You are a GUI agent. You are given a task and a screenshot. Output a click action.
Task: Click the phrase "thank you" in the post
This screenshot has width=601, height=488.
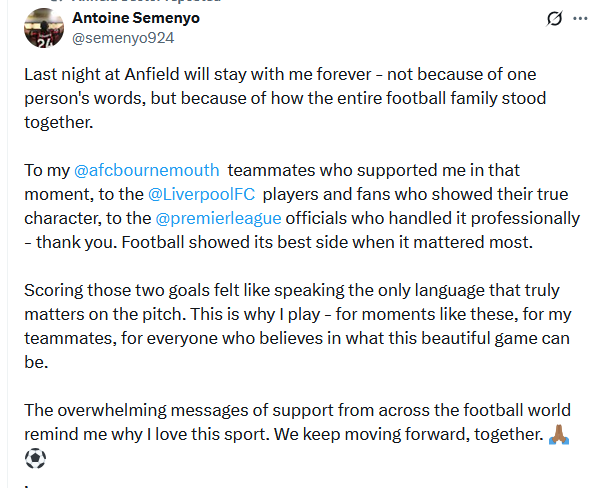tap(71, 242)
